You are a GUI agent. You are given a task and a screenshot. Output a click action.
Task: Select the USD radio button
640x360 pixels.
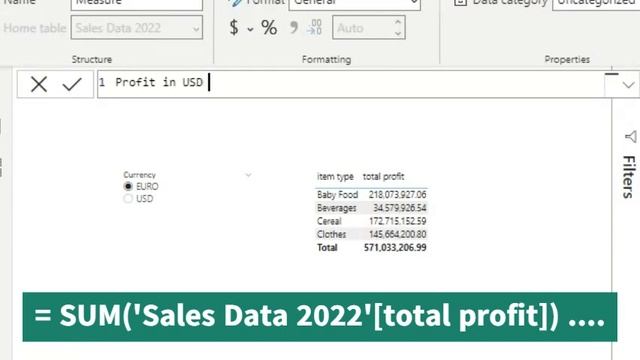[x=128, y=199]
